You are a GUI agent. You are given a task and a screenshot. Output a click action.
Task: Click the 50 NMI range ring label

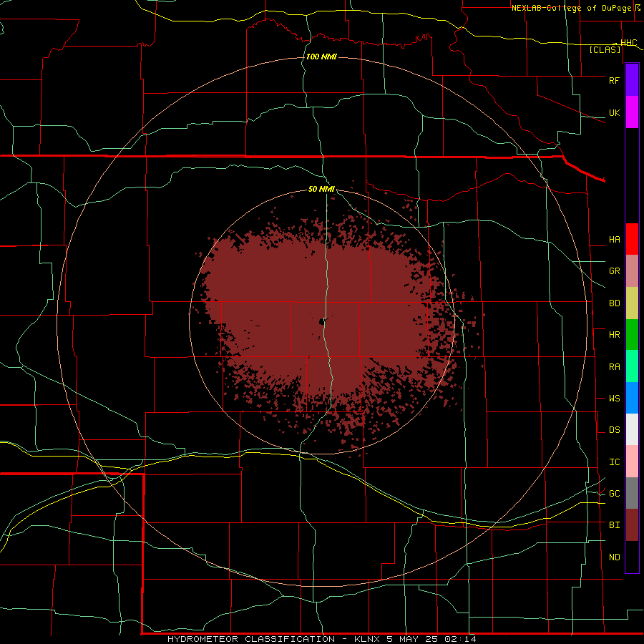[x=321, y=190]
